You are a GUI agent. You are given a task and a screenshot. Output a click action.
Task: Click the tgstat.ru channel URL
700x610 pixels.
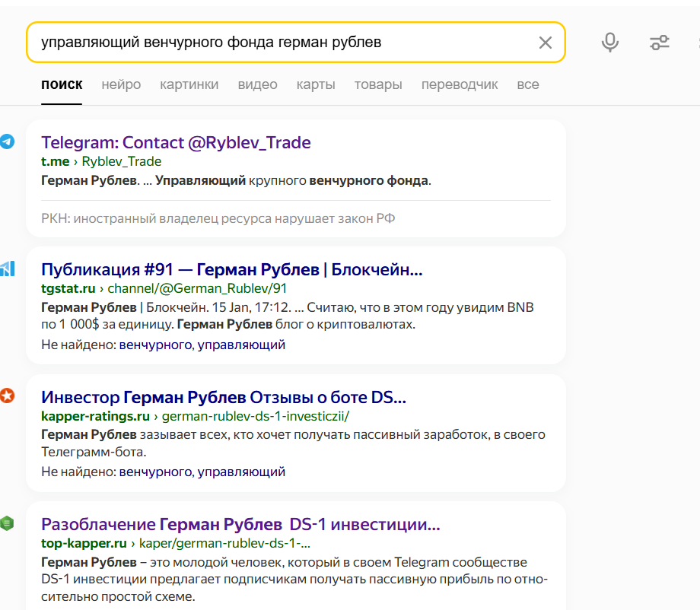click(164, 288)
